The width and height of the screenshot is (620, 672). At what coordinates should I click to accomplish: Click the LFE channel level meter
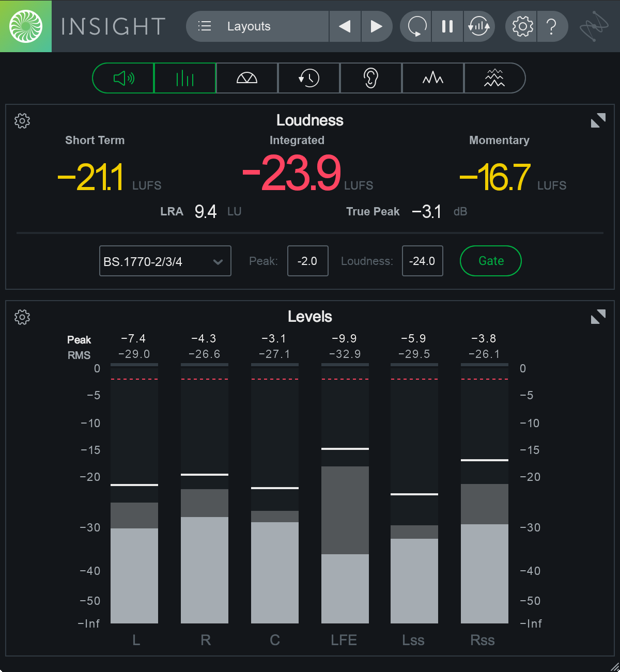pos(345,494)
